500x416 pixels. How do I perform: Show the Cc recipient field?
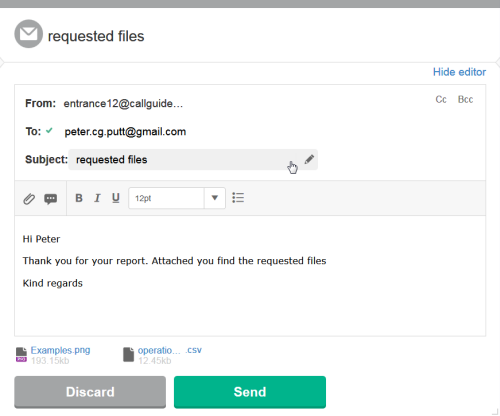pos(441,99)
